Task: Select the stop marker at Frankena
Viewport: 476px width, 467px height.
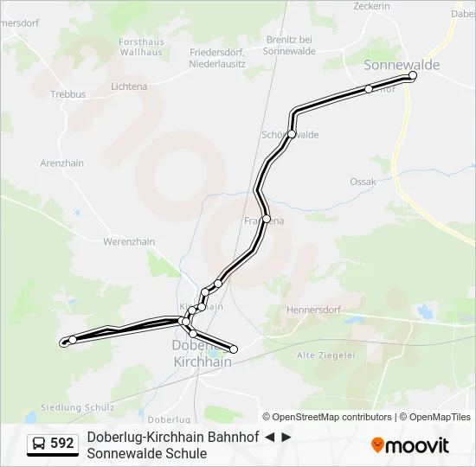Action: click(267, 219)
